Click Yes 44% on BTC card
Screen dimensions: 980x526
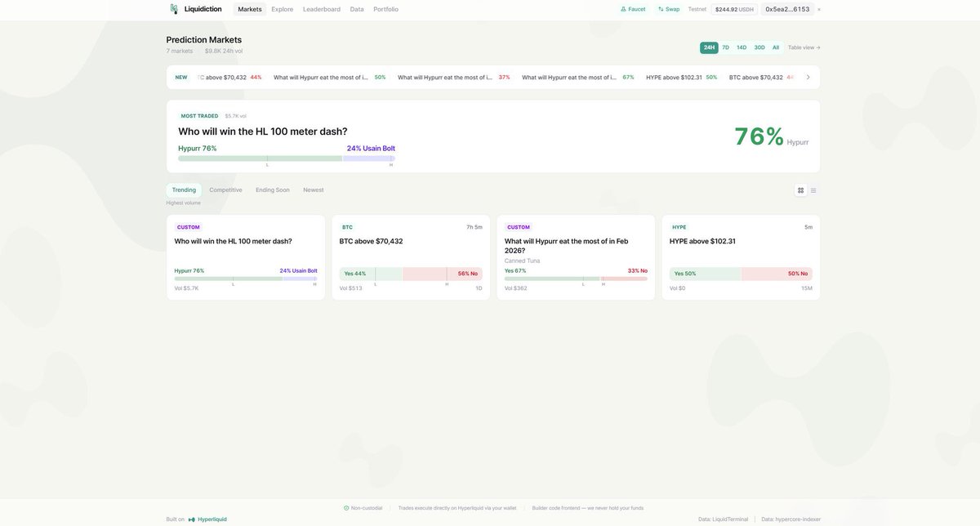[x=371, y=274]
